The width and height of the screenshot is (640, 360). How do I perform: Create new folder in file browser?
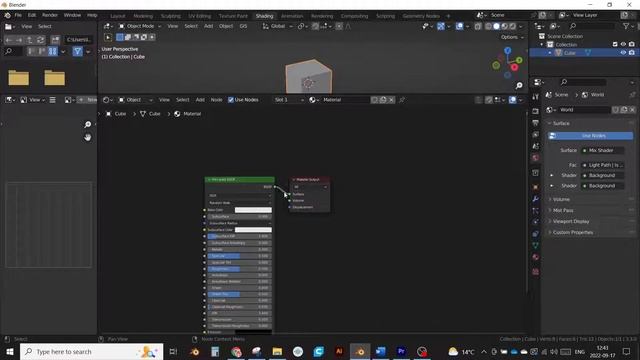pos(55,40)
